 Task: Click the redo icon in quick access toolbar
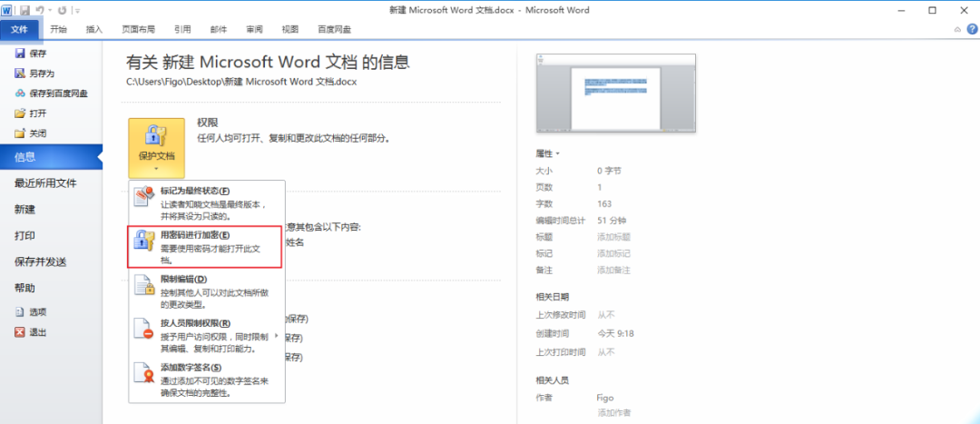(62, 11)
